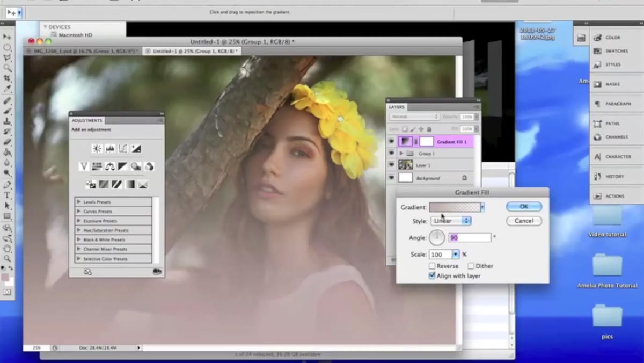Add a Vibrance adjustment

[84, 166]
